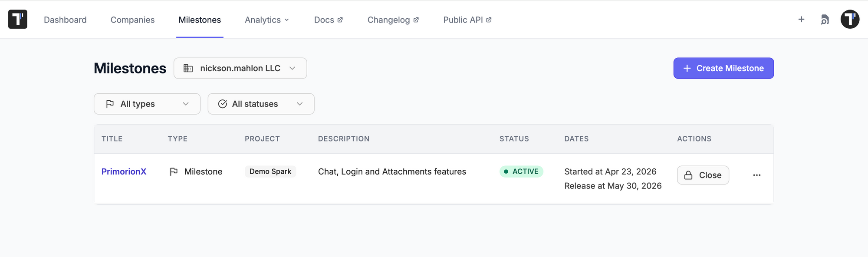Switch to the Companies tab

[132, 20]
